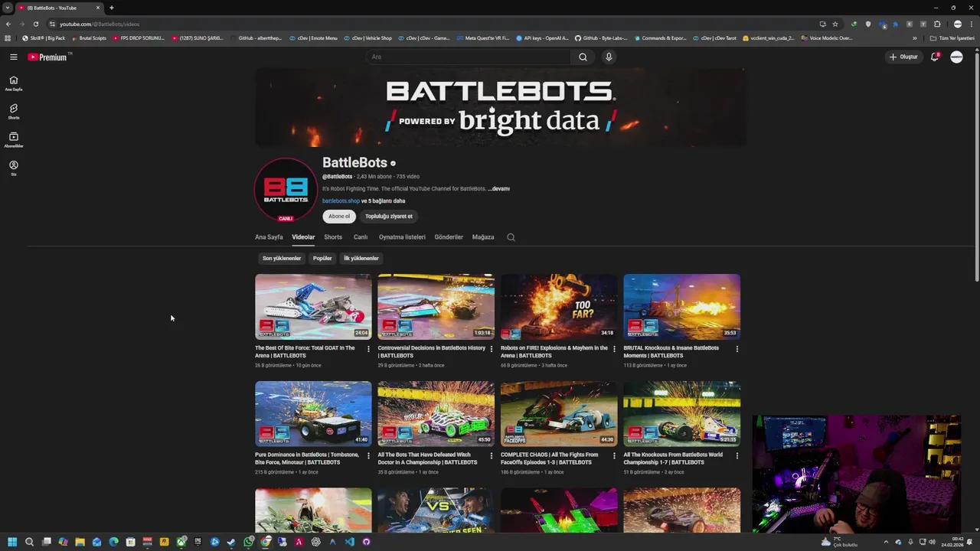Open Windows taskbar search
980x551 pixels.
[x=29, y=542]
